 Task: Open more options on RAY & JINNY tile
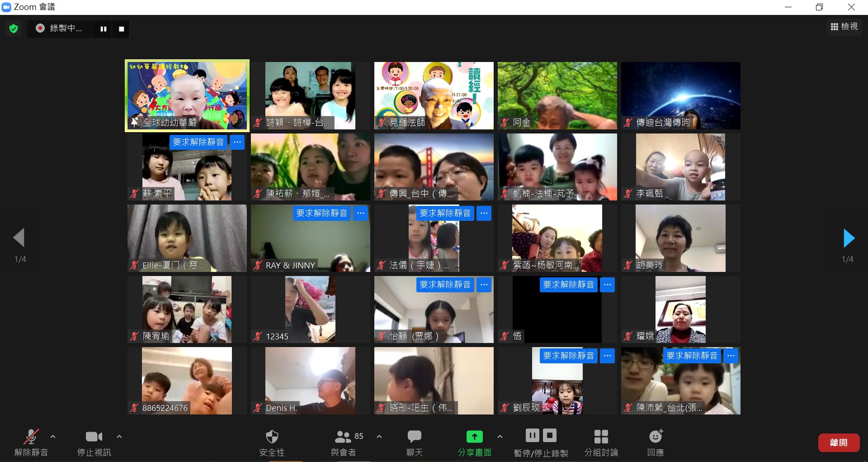(x=361, y=213)
